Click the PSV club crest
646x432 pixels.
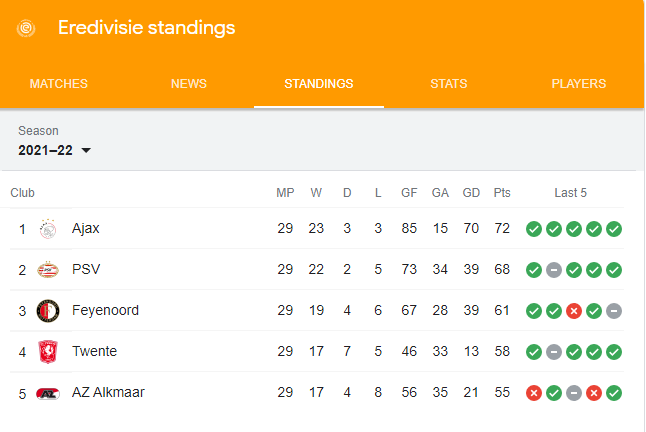tap(48, 270)
